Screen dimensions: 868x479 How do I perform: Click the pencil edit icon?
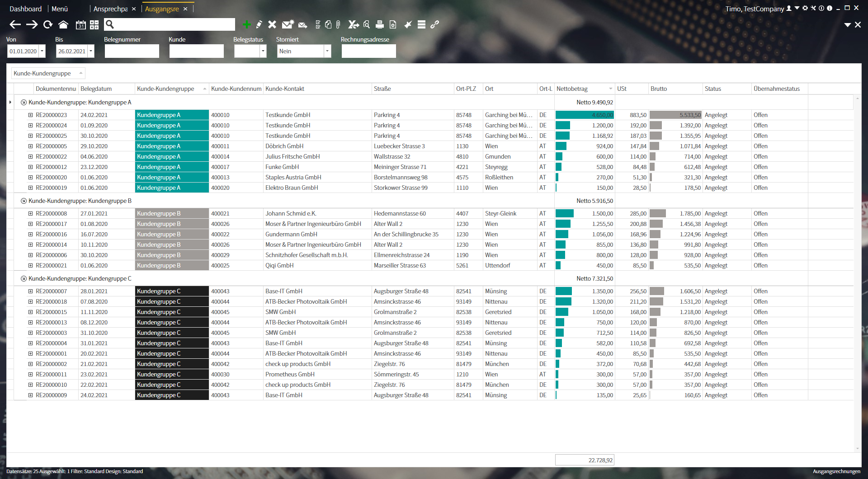259,24
